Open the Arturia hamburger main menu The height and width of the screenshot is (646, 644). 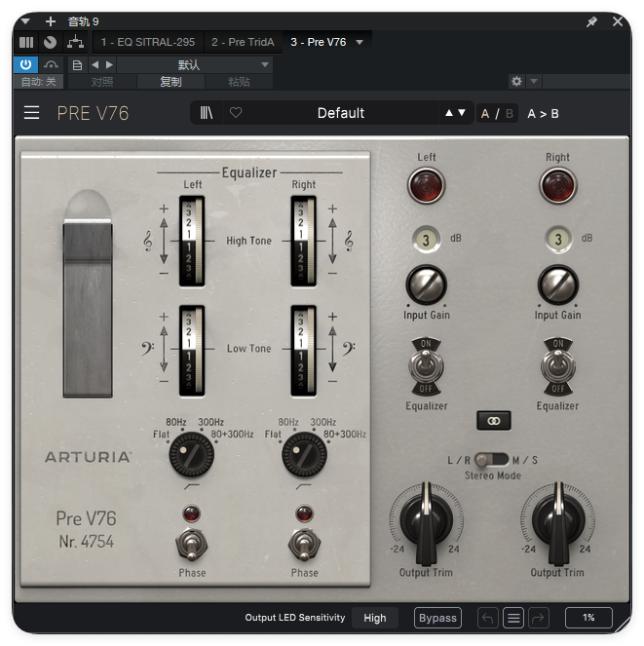click(x=31, y=113)
